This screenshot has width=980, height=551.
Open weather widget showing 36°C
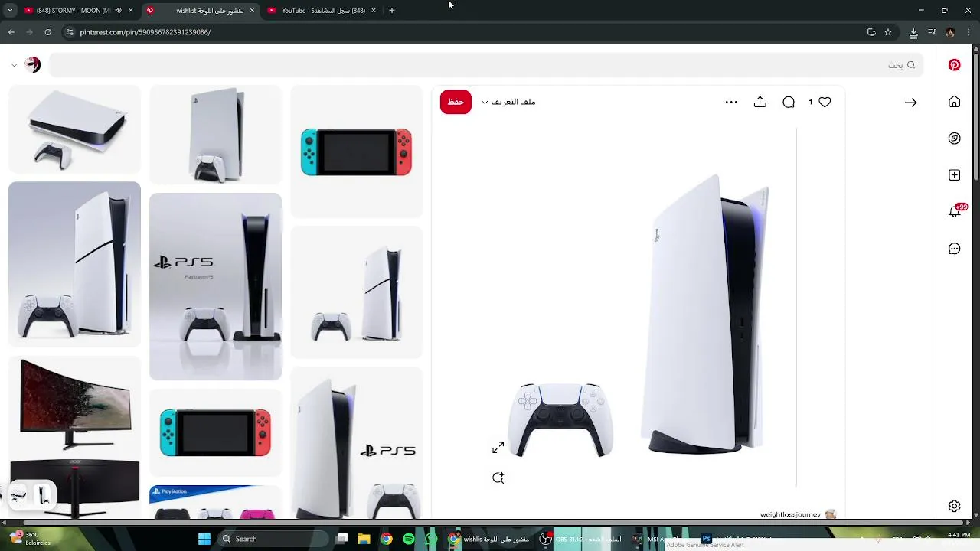tap(29, 539)
